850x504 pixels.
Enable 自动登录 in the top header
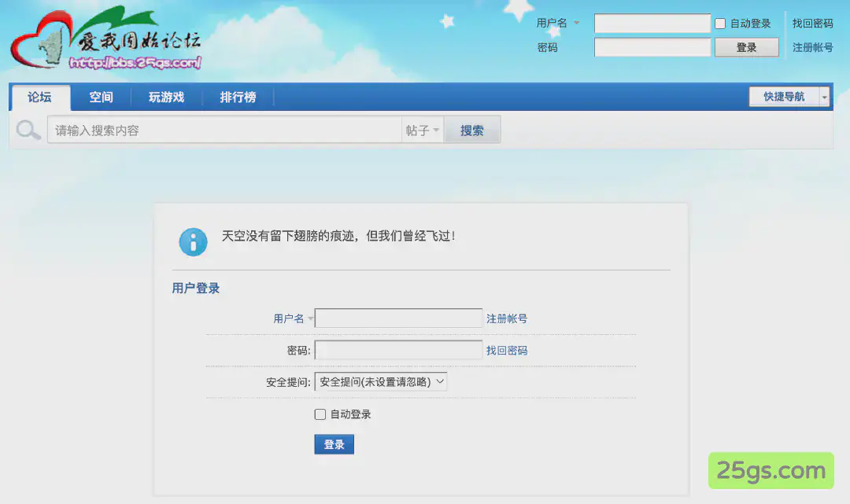point(720,24)
